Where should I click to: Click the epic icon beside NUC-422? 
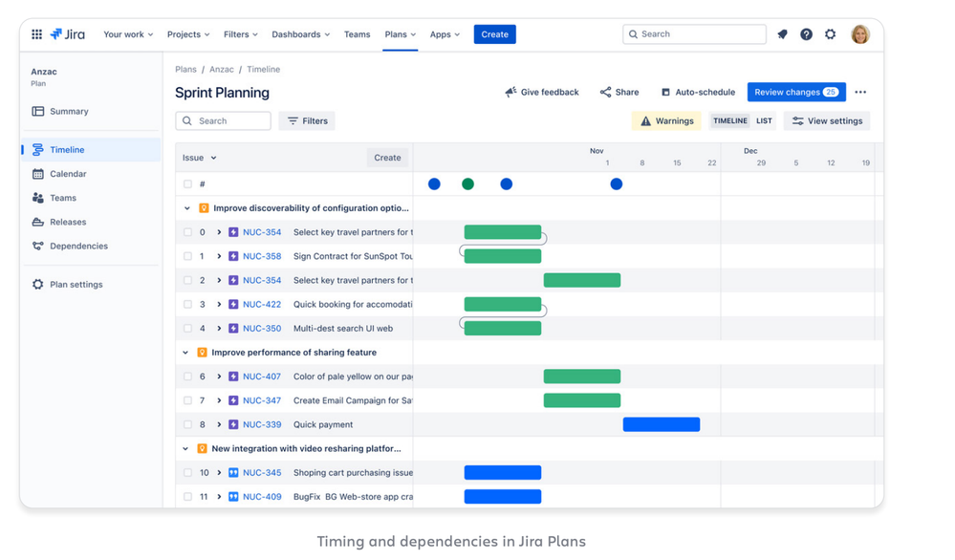coord(233,304)
